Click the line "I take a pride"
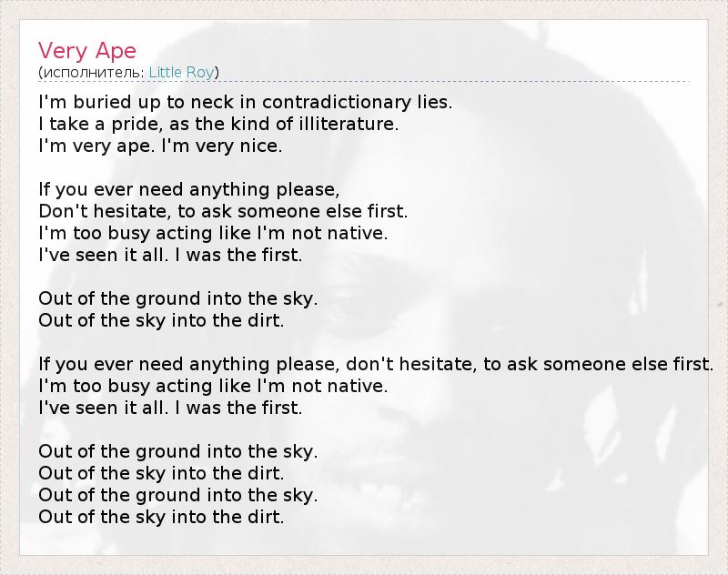The image size is (728, 575). 218,124
